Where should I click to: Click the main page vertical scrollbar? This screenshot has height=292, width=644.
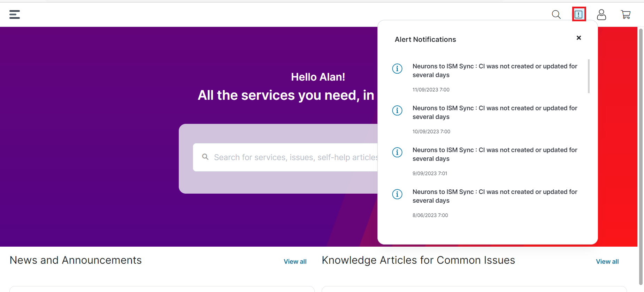(x=641, y=157)
